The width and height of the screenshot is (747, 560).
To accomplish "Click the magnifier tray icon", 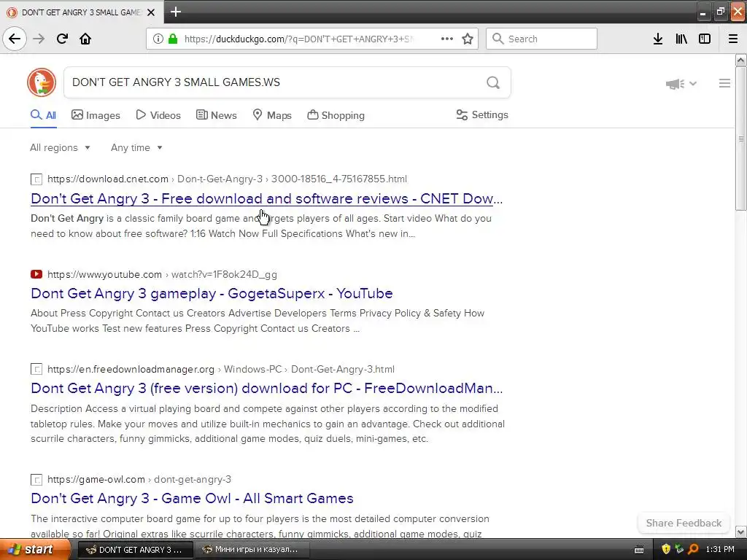I will [x=693, y=550].
